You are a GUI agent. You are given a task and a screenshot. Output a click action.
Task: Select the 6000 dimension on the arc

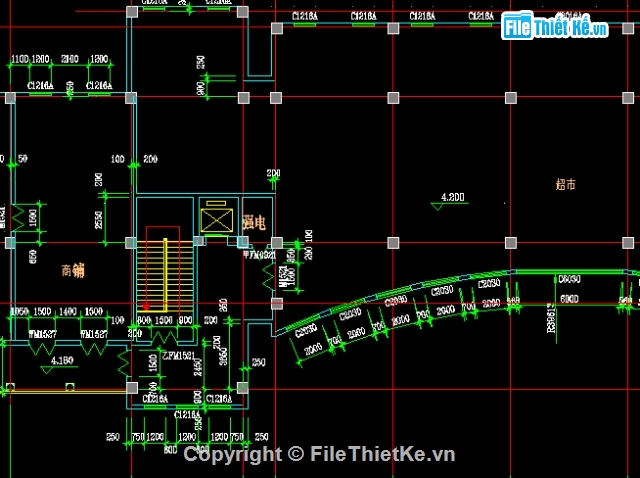pos(569,299)
